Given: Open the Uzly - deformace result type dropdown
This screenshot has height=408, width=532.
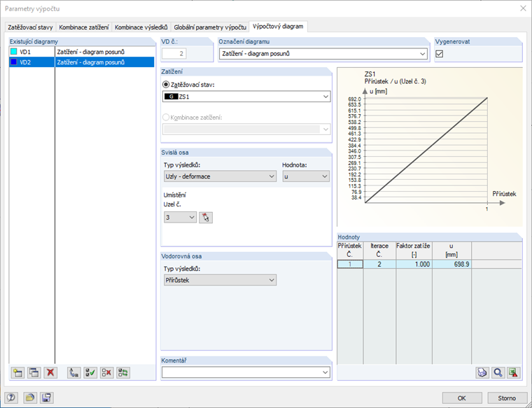Looking at the screenshot, I should pyautogui.click(x=220, y=176).
